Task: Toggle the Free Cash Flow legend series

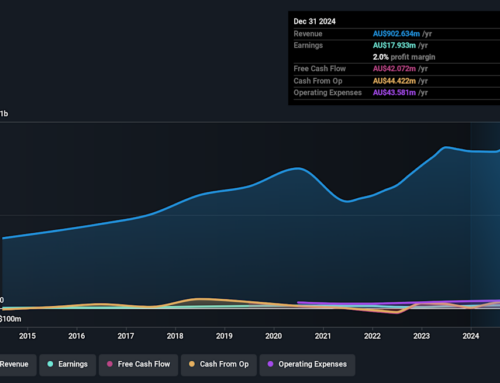Action: click(x=138, y=365)
